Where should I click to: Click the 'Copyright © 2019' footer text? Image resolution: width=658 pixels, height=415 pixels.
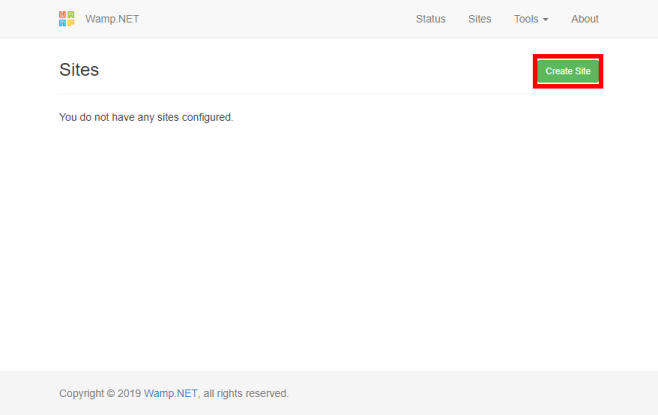click(100, 394)
